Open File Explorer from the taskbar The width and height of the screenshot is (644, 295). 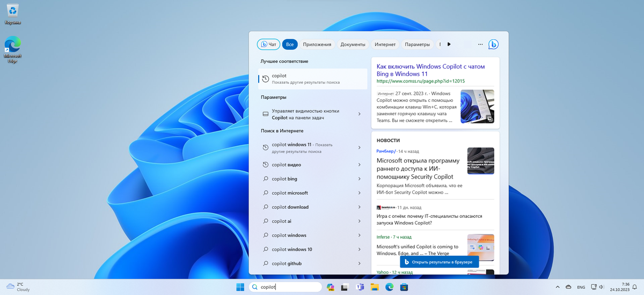375,287
